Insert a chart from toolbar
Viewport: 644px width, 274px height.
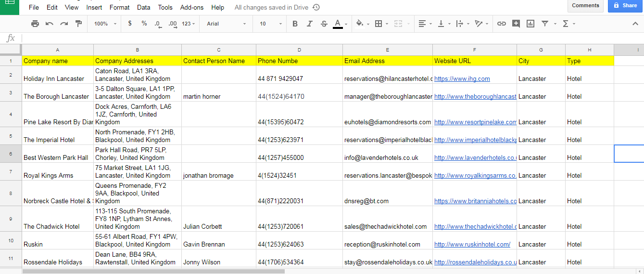pos(530,24)
